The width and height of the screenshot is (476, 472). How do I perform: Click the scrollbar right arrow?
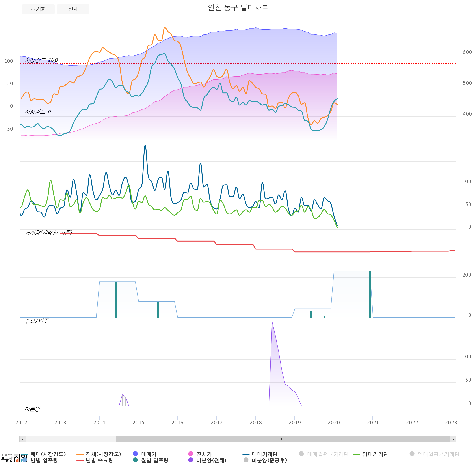pyautogui.click(x=453, y=439)
